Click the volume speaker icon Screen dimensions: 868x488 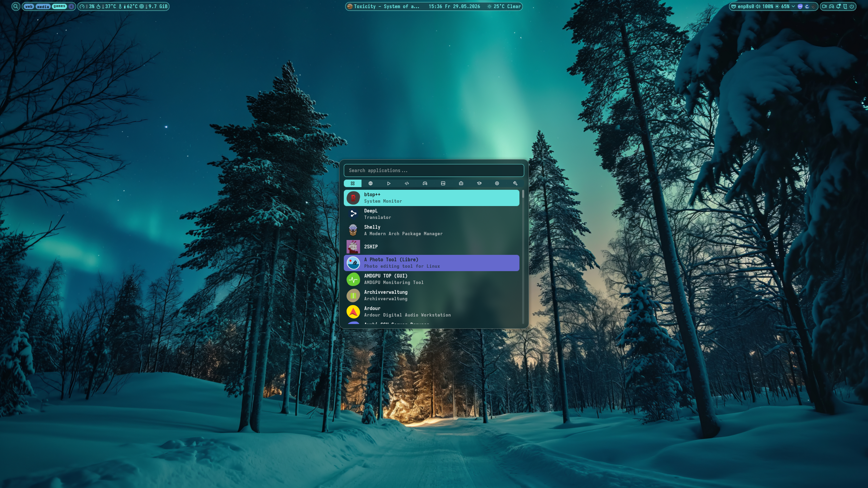click(x=758, y=6)
